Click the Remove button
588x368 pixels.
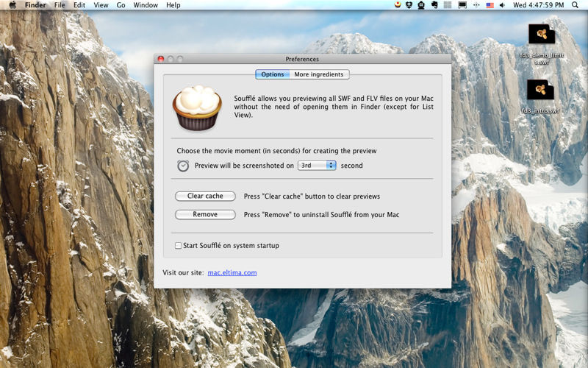(x=205, y=214)
